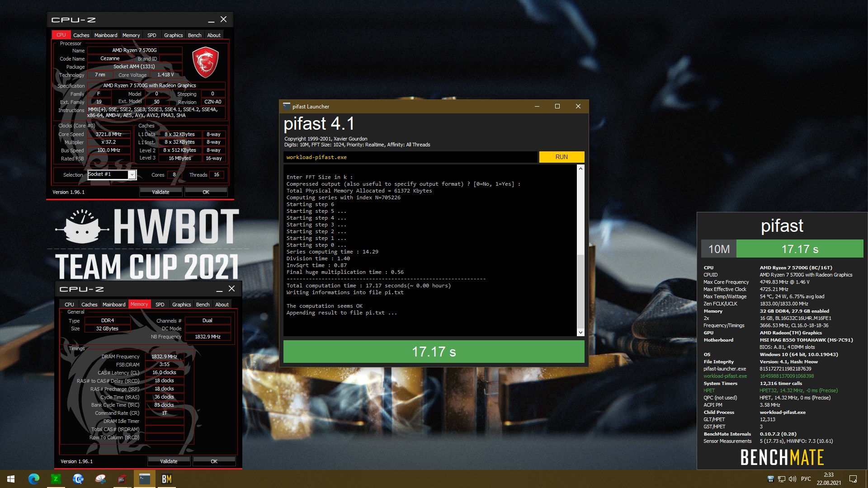Open the SPD tab in top CPU-Z
Viewport: 868px width, 488px height.
coord(152,35)
